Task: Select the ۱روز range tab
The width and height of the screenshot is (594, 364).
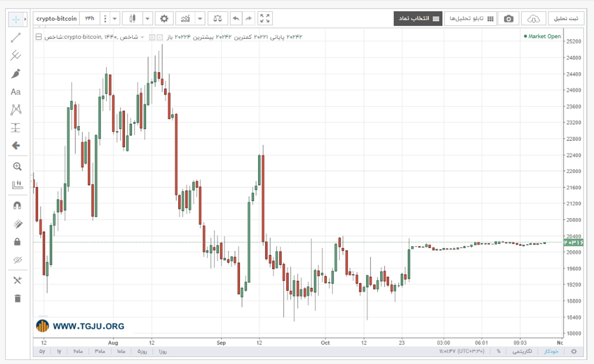Action: tap(163, 352)
